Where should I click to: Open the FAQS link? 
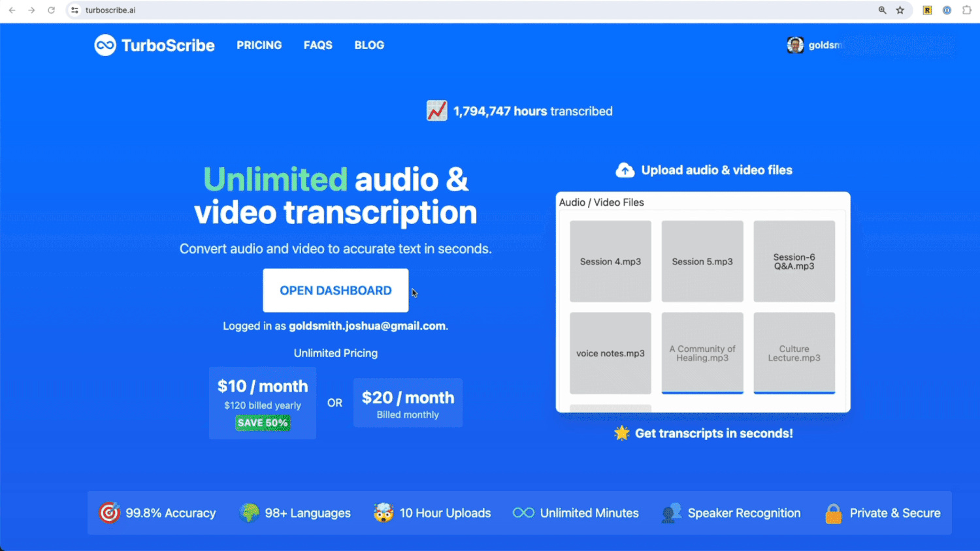point(318,44)
